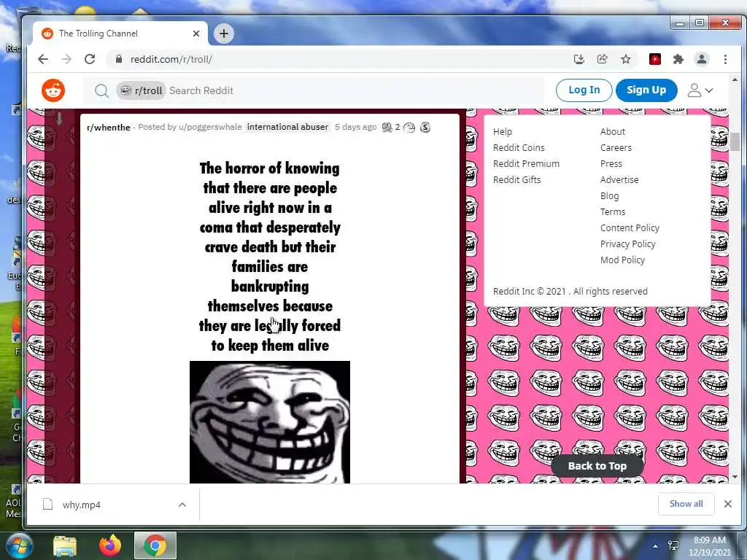747x560 pixels.
Task: Click the first award icon on the post
Action: pos(387,127)
